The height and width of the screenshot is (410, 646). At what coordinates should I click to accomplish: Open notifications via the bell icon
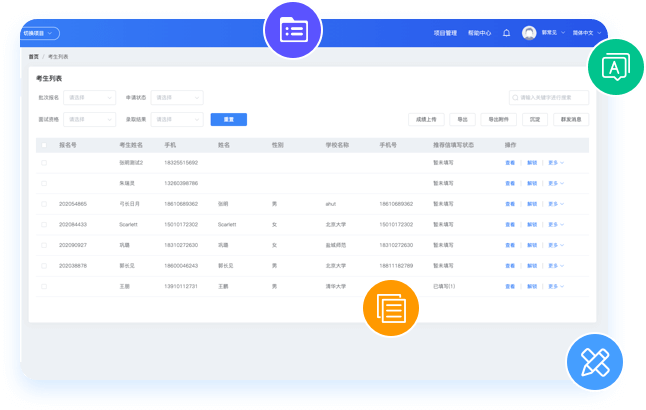tap(506, 33)
